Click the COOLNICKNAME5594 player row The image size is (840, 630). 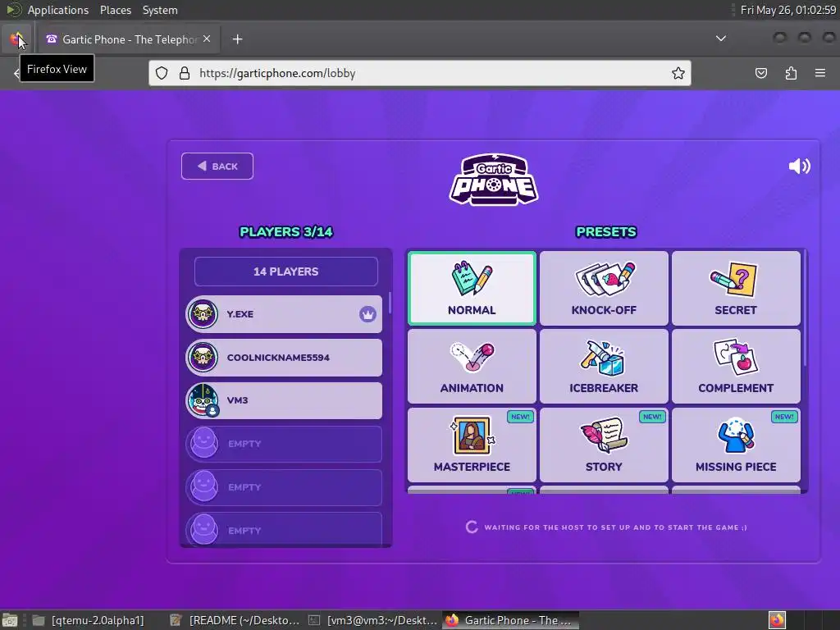coord(284,358)
